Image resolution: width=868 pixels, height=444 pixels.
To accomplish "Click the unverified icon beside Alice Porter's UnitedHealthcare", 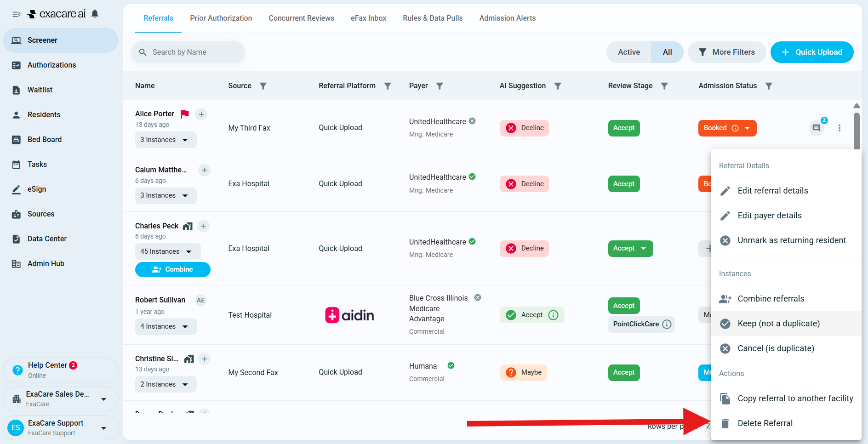I will 472,121.
